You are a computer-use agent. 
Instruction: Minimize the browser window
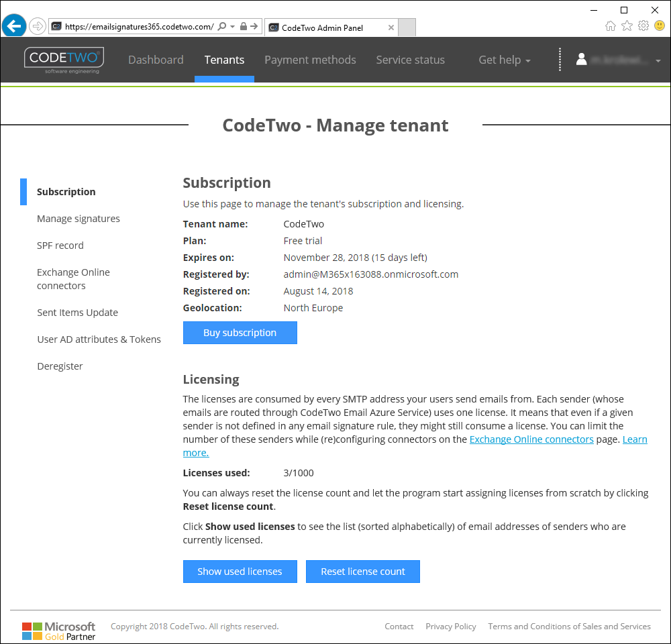coord(594,10)
